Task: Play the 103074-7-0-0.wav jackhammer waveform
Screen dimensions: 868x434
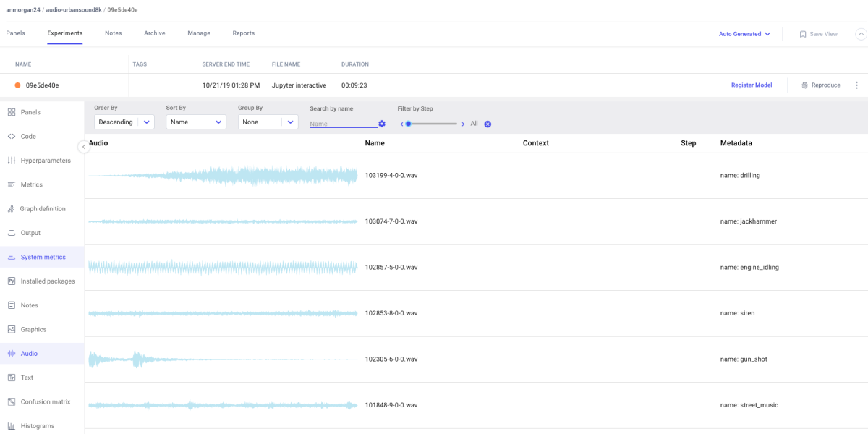Action: click(223, 221)
